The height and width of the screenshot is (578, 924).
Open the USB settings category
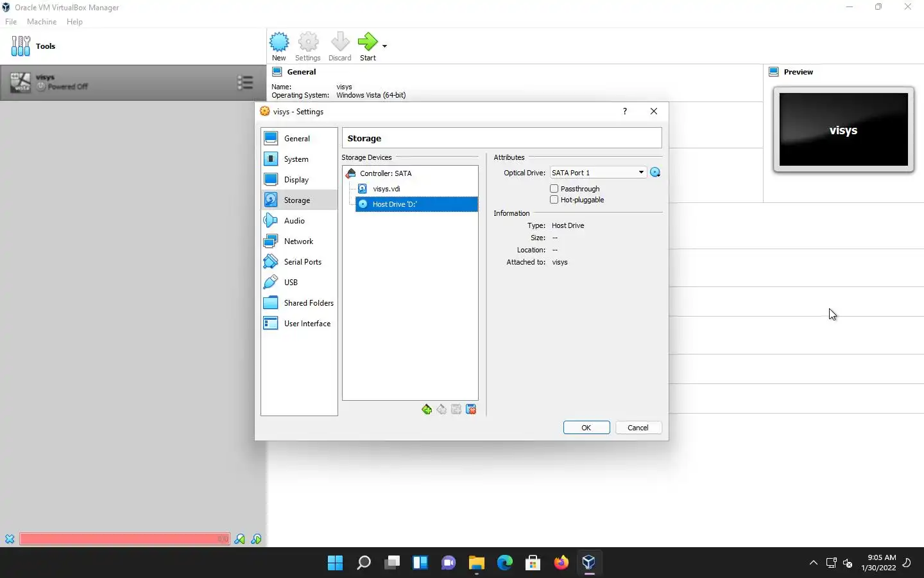(x=299, y=282)
